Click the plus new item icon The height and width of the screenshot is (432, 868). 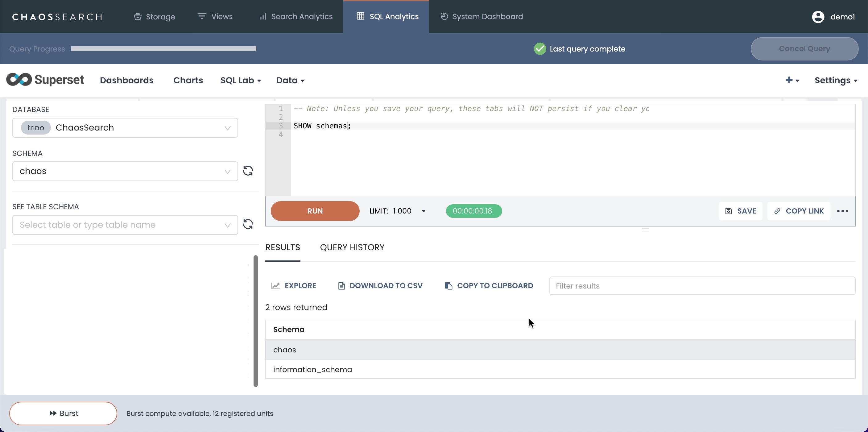click(789, 80)
